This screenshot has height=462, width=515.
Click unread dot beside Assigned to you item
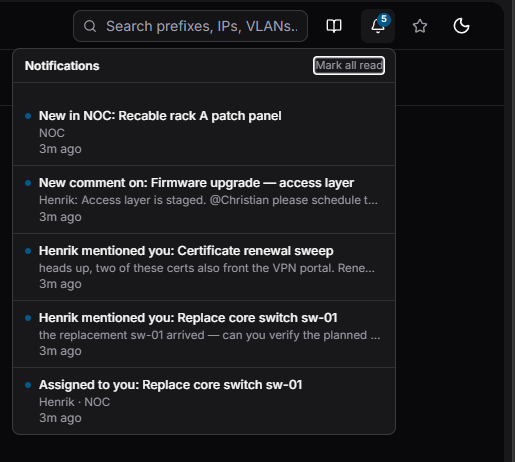click(28, 385)
